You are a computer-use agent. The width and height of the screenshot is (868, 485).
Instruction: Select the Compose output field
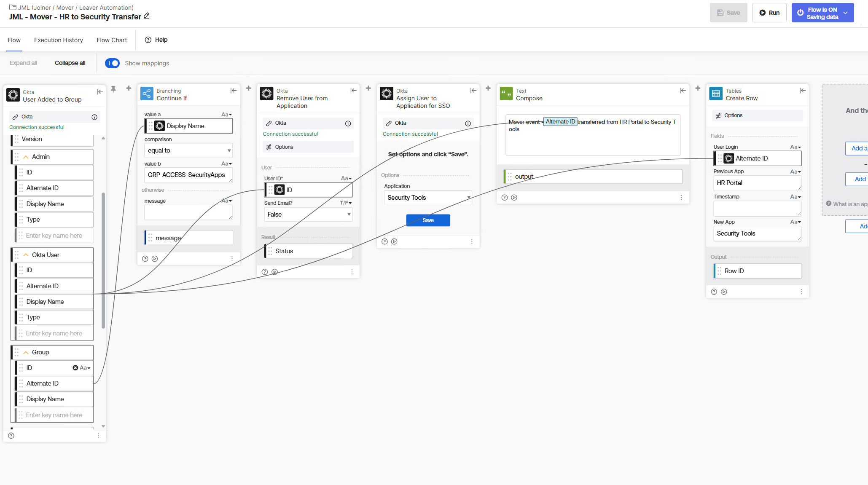(x=593, y=177)
